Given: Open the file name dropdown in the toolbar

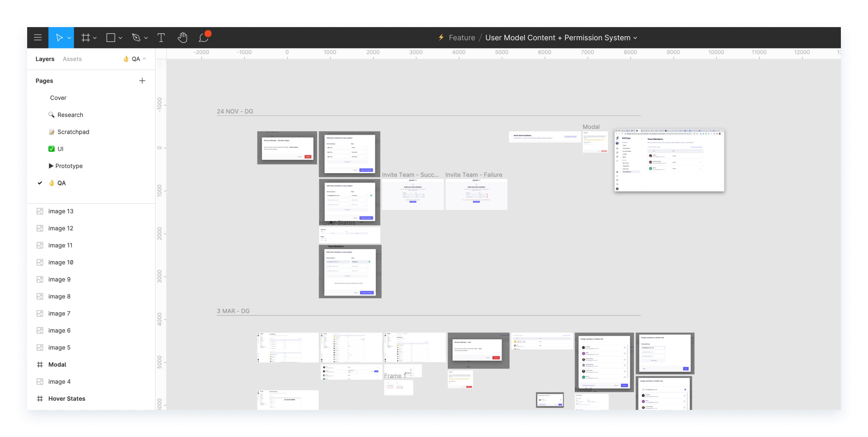Looking at the screenshot, I should [636, 38].
